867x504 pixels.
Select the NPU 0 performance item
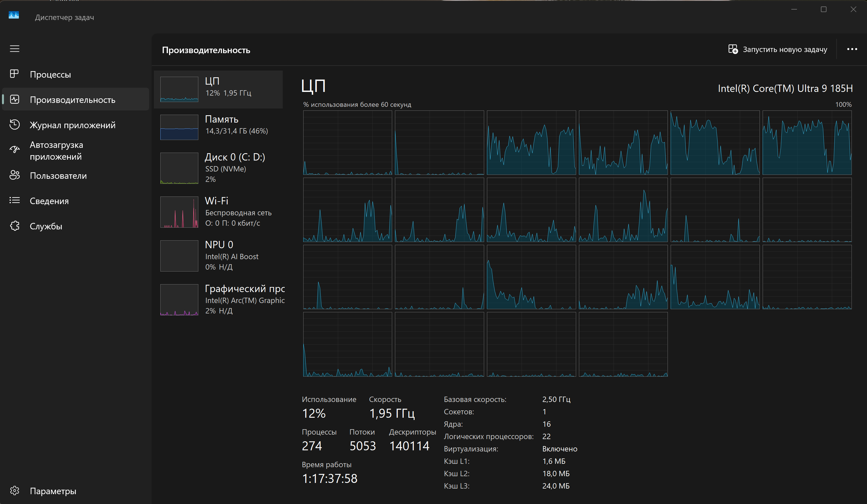218,256
